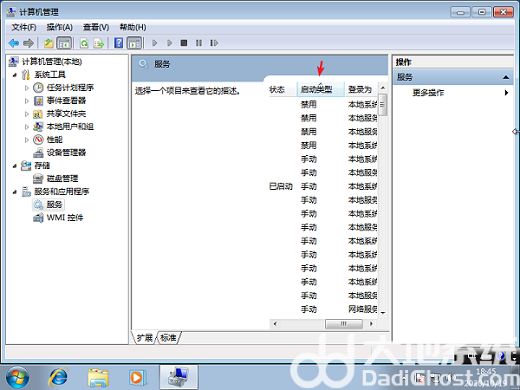Open 共享文件夹 tree item
The height and width of the screenshot is (390, 520).
(66, 113)
